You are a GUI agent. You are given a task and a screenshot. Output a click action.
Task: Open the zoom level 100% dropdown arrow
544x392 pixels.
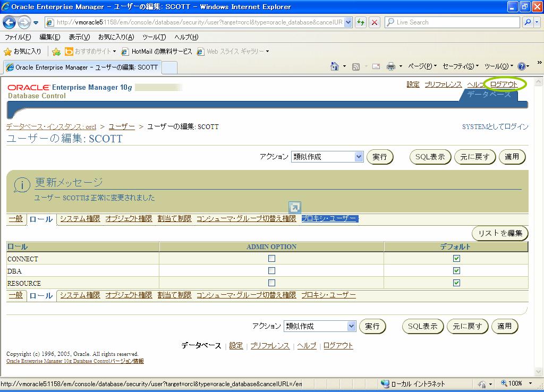(531, 384)
